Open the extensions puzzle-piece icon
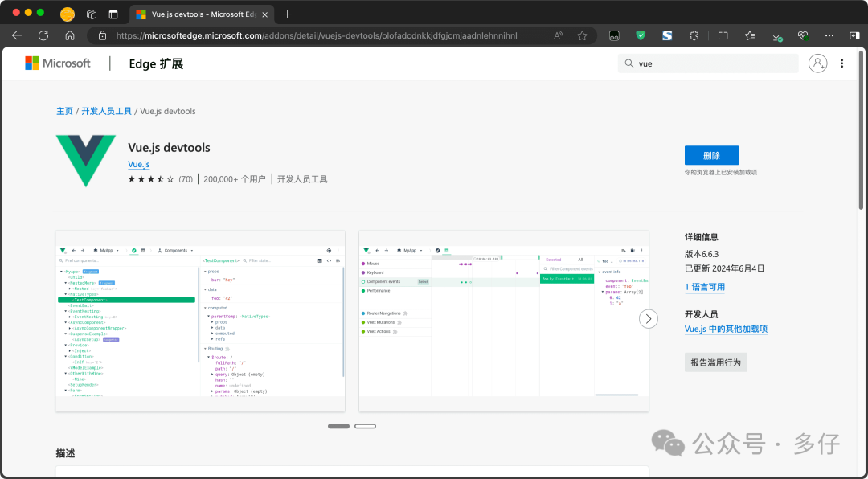This screenshot has height=479, width=868. 694,35
